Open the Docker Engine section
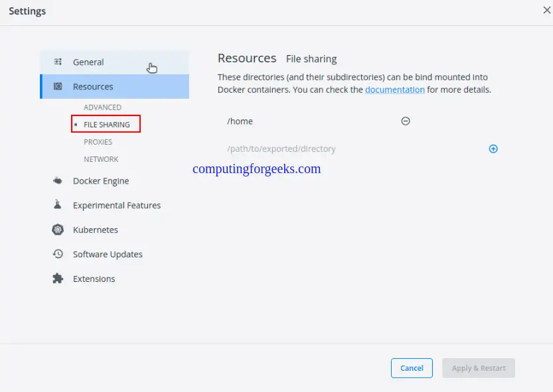 (x=115, y=181)
